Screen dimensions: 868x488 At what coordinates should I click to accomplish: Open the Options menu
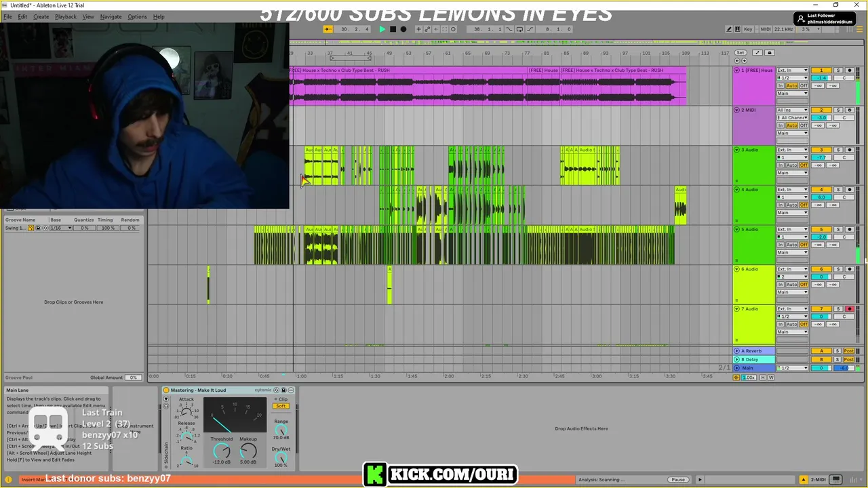pyautogui.click(x=137, y=16)
